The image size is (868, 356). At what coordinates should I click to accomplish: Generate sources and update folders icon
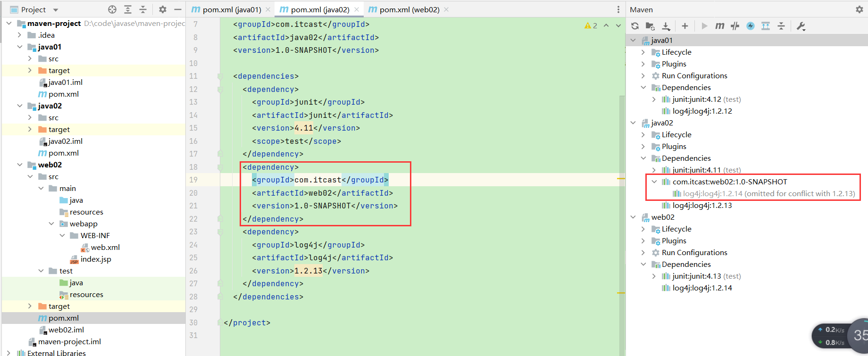point(650,26)
